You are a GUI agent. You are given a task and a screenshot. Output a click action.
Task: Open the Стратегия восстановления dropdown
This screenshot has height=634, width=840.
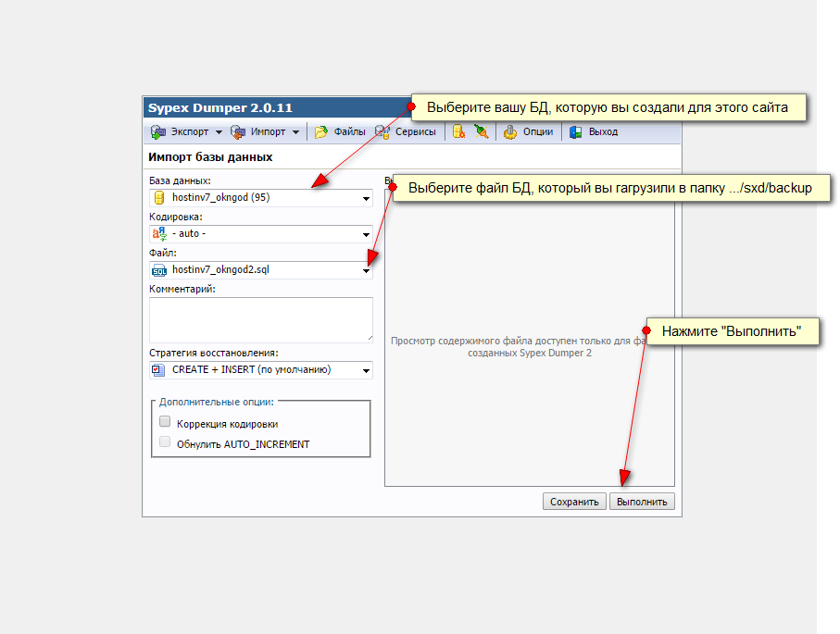coord(366,370)
